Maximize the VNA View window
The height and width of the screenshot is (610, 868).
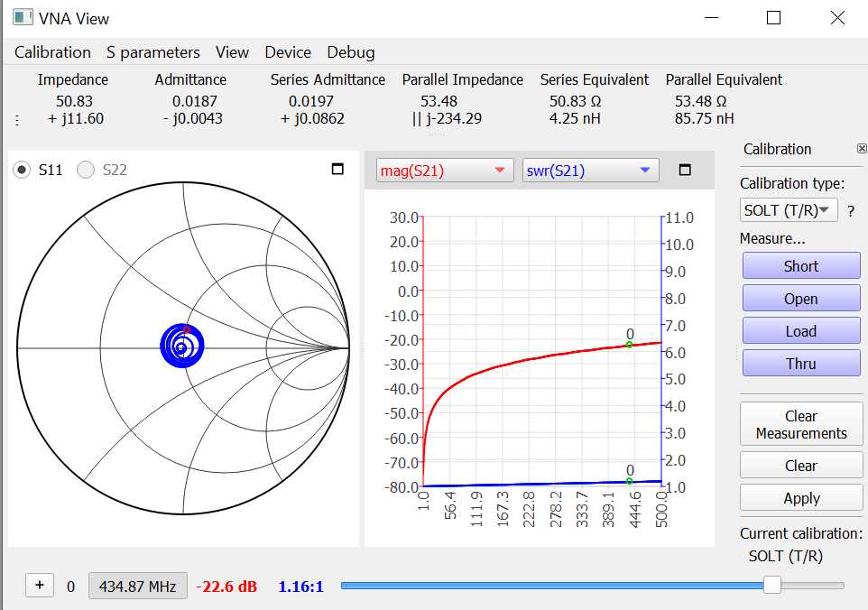tap(774, 18)
